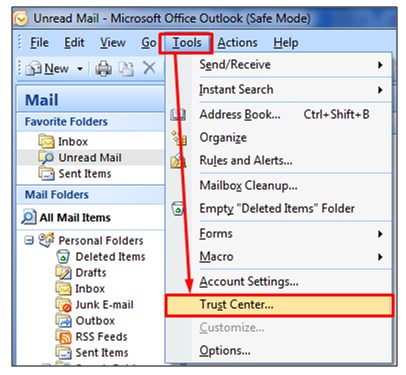Screen dimensions: 406x375
Task: Collapse the Personal Folders tree node
Action: (29, 240)
